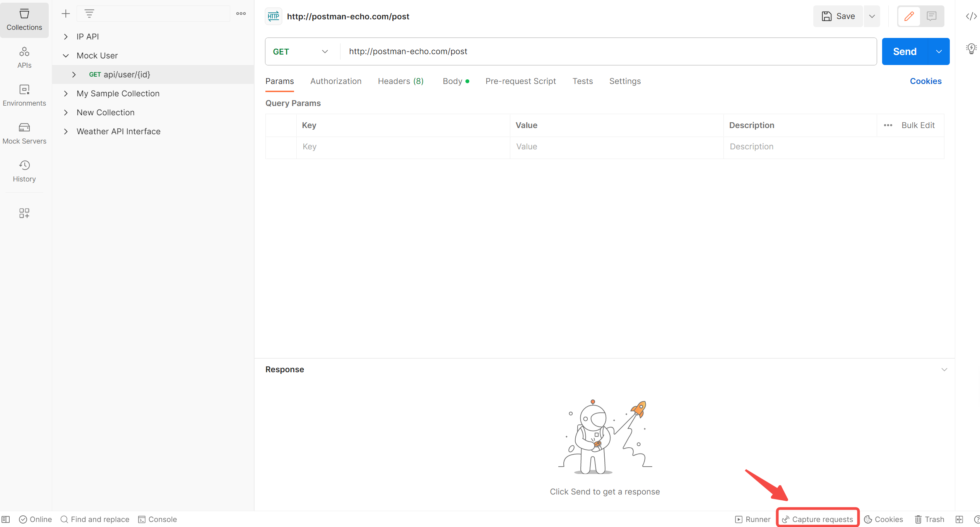Open the Runner in status bar
Screen dimensions: 980x527
[x=753, y=519]
